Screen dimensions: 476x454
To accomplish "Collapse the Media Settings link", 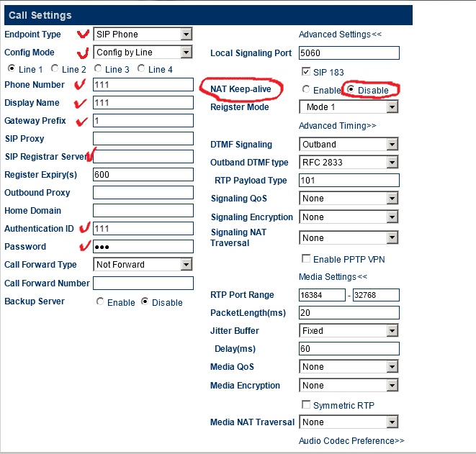I will [x=333, y=277].
